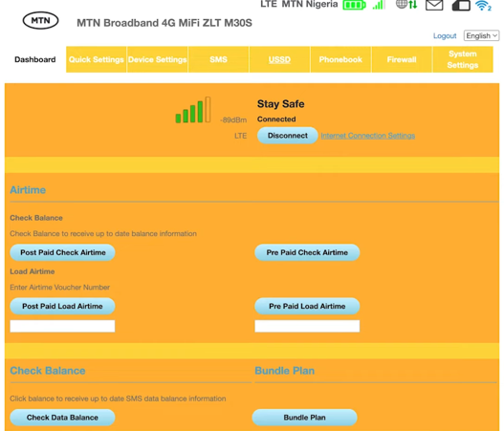Open the Dashboard tab
The width and height of the screenshot is (504, 431).
pos(35,59)
